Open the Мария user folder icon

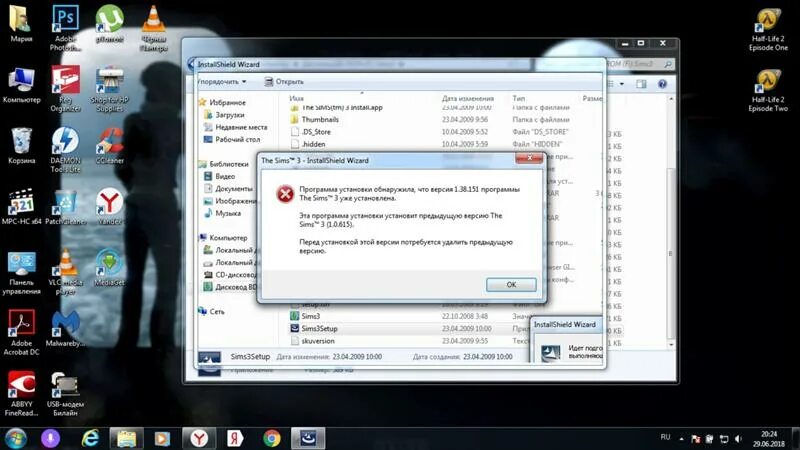pyautogui.click(x=21, y=24)
